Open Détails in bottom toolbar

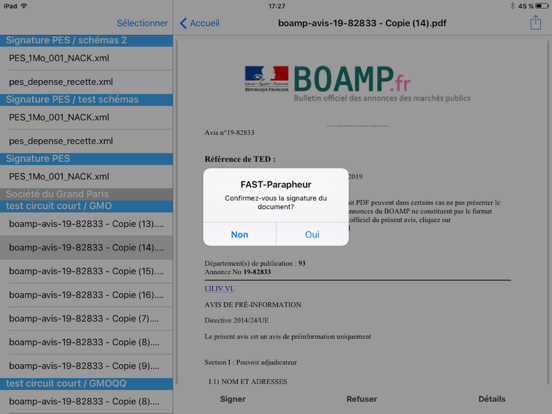(492, 399)
